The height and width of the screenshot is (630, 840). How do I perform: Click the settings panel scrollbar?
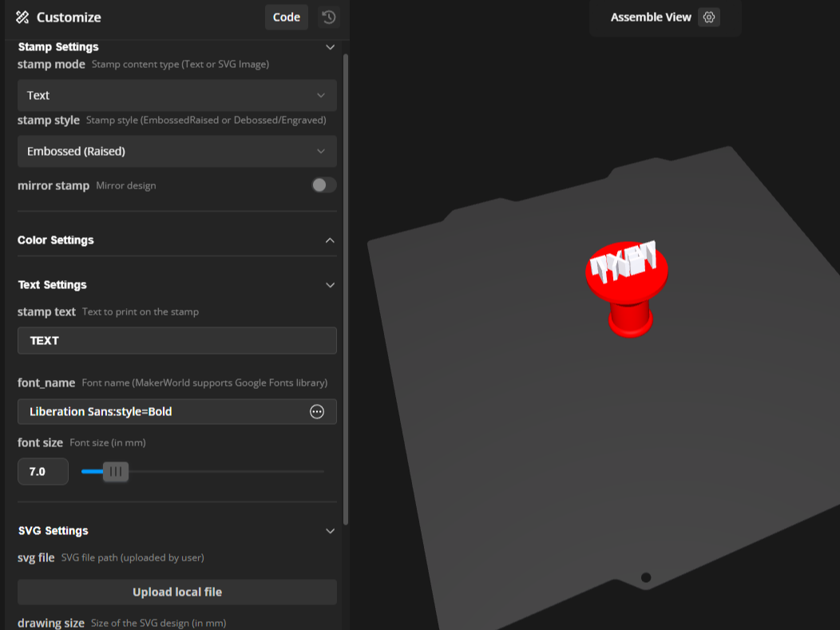click(x=346, y=289)
